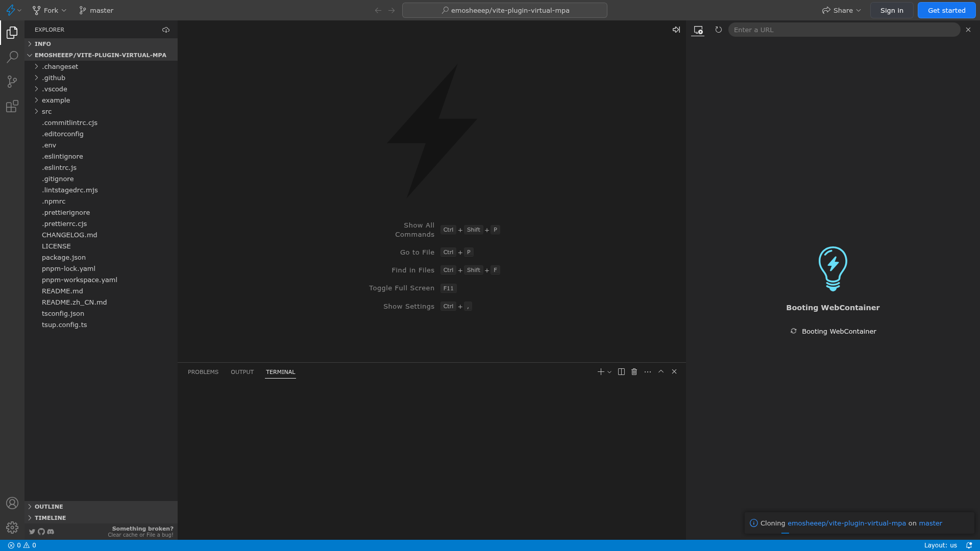Go forward with the right arrow
This screenshot has width=980, height=551.
pyautogui.click(x=391, y=10)
